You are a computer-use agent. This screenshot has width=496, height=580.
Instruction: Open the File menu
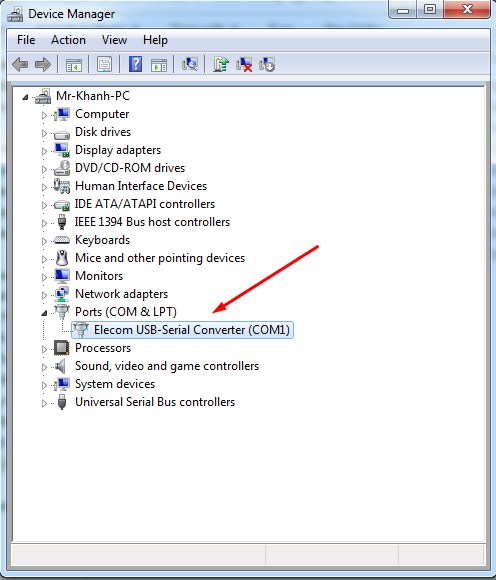(26, 40)
